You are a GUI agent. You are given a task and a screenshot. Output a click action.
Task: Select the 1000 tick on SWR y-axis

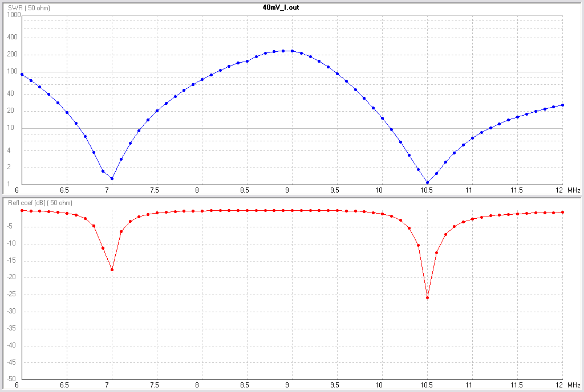14,15
